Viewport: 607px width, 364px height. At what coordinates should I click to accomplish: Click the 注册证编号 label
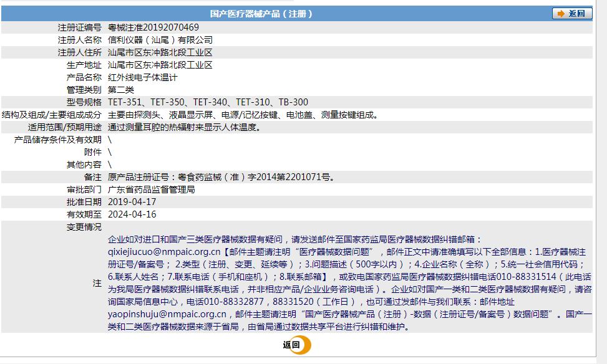pyautogui.click(x=79, y=27)
